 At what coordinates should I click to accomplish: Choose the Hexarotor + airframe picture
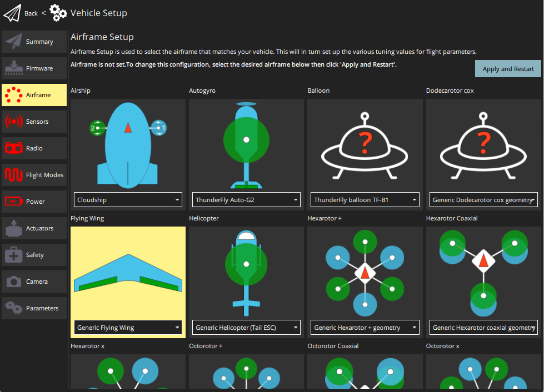[365, 272]
